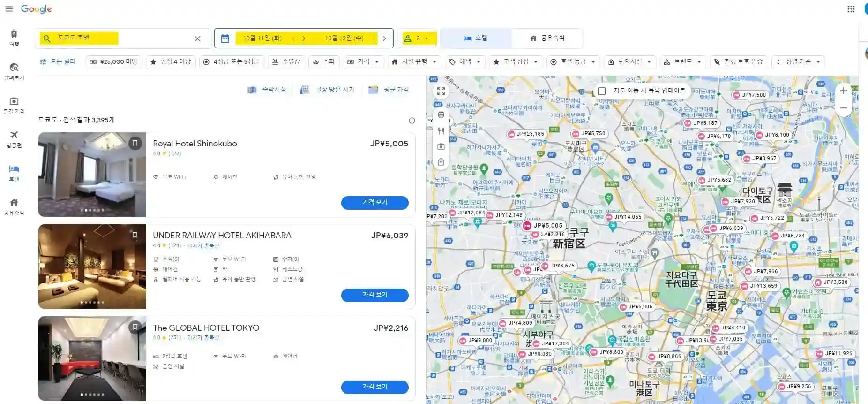Image resolution: width=868 pixels, height=404 pixels.
Task: Open the guest count dropdown
Action: pos(417,38)
